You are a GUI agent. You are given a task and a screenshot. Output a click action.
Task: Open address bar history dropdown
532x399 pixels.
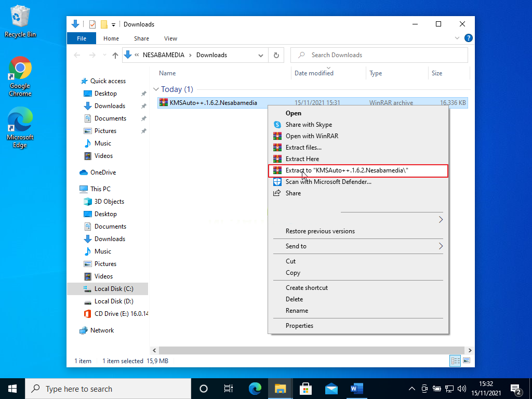click(x=261, y=55)
